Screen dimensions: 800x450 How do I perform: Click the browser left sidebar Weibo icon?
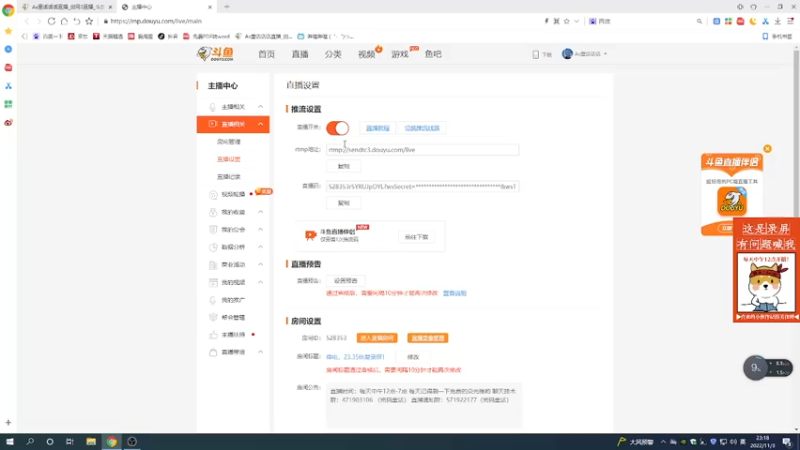(8, 122)
